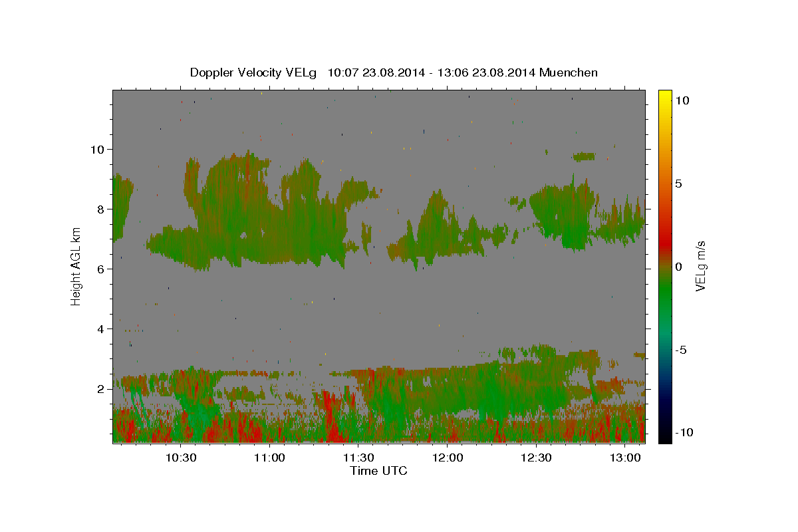Click the height axis '4' tick label
The width and height of the screenshot is (798, 532).
tap(101, 329)
